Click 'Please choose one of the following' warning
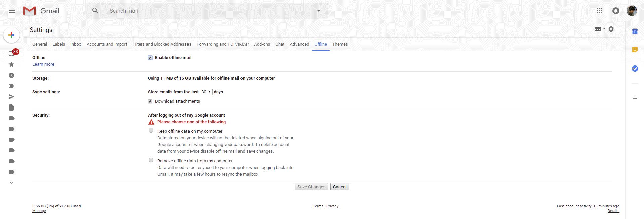Viewport: 644px width, 219px height. [x=192, y=122]
